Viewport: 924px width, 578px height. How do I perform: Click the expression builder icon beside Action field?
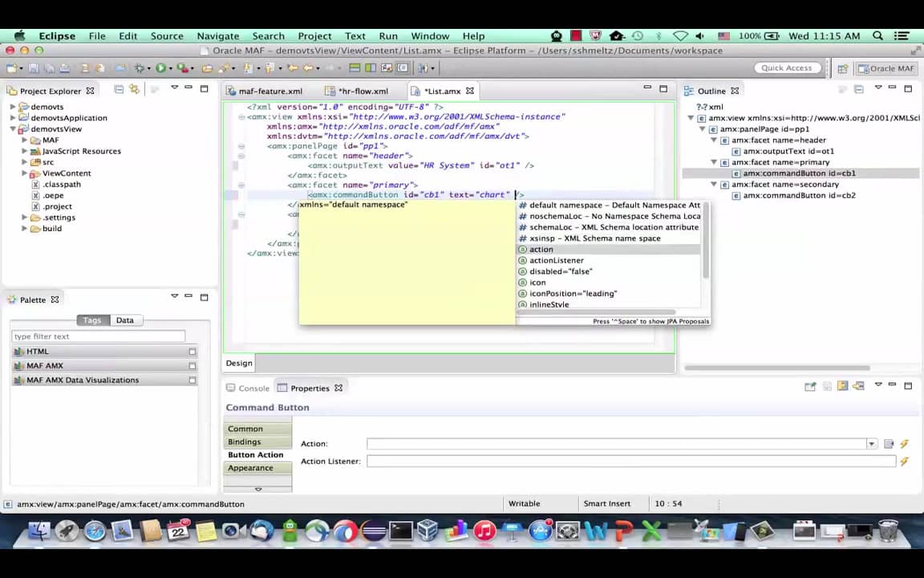pyautogui.click(x=889, y=443)
